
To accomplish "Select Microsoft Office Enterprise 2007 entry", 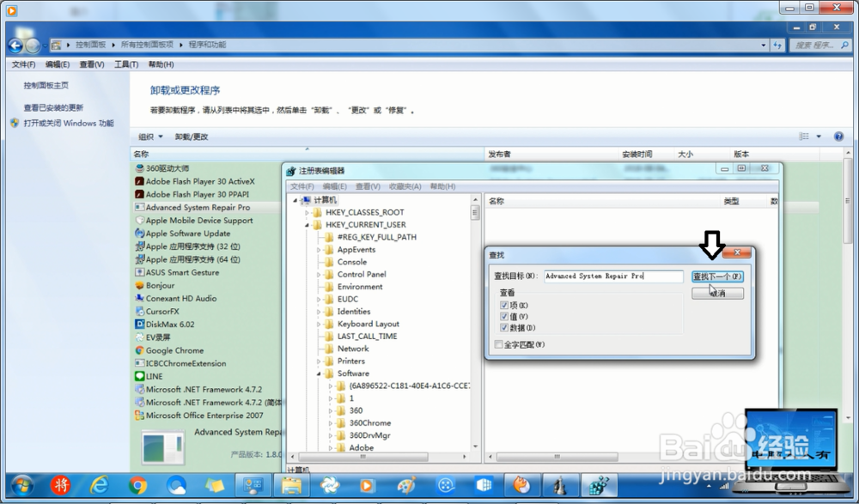I will 204,416.
